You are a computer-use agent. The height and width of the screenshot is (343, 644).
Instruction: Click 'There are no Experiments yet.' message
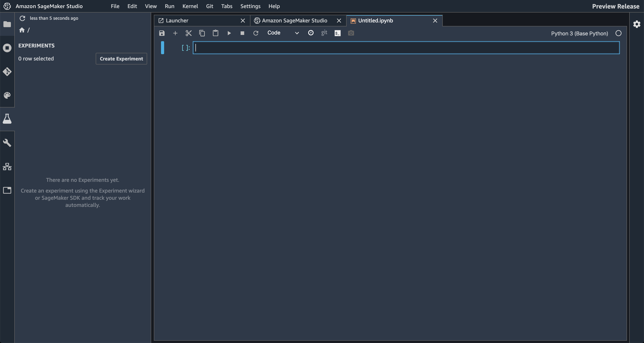pyautogui.click(x=83, y=180)
